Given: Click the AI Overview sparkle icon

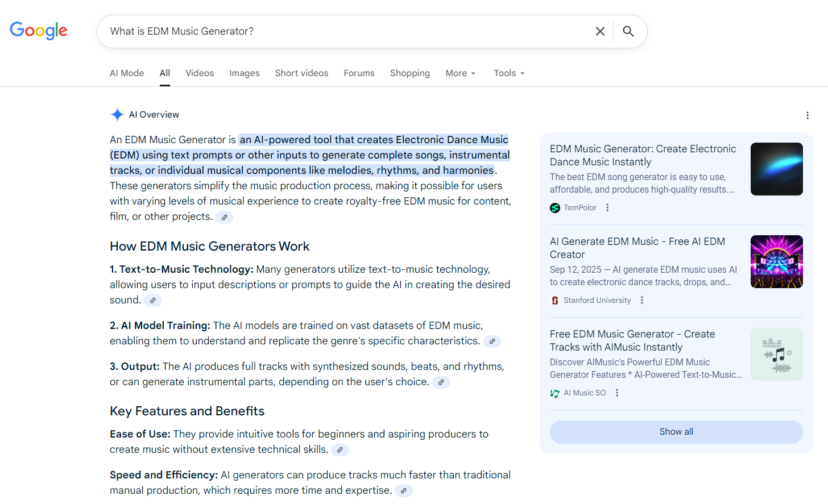Looking at the screenshot, I should coord(117,114).
